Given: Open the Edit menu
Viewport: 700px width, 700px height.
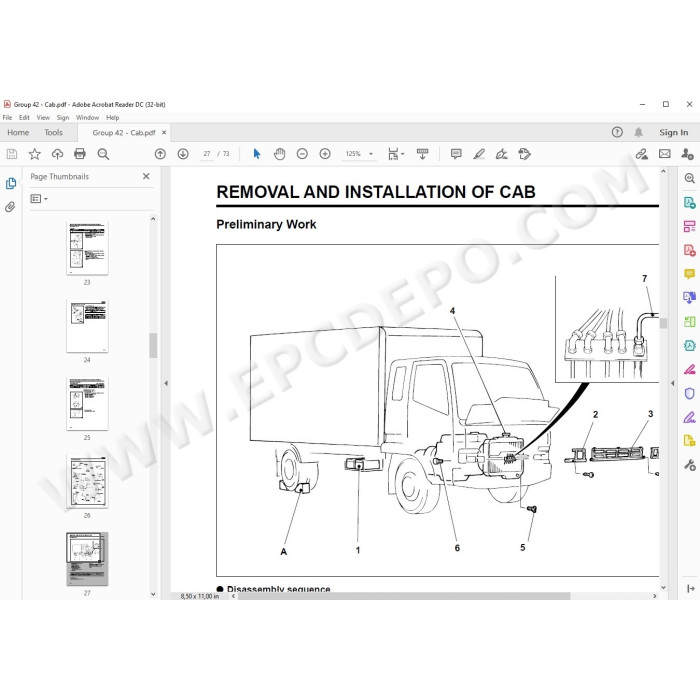Looking at the screenshot, I should coord(24,117).
